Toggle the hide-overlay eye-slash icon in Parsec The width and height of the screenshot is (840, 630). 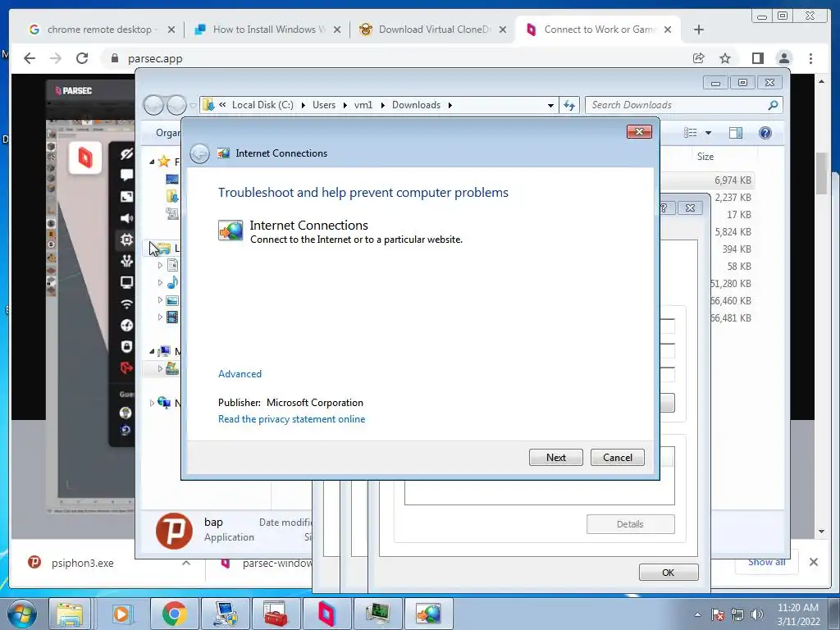[126, 153]
